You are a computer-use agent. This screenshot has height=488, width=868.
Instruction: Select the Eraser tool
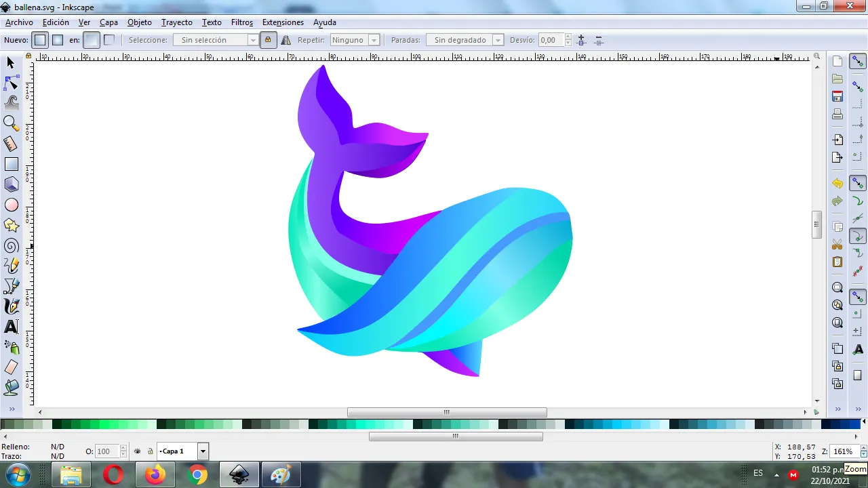pos(11,367)
